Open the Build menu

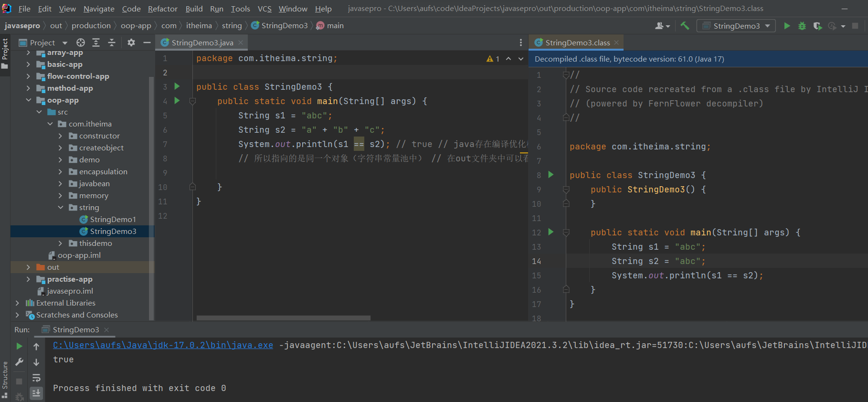tap(194, 9)
